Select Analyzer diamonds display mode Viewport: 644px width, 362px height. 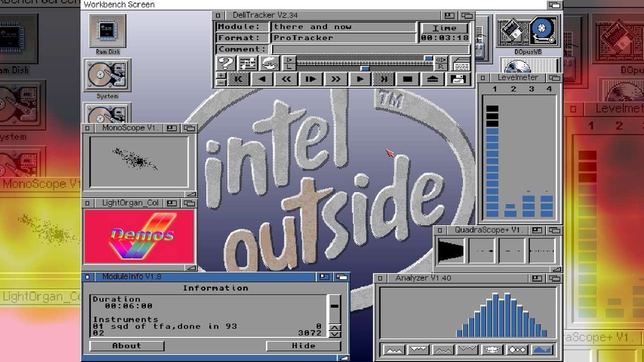(517, 349)
